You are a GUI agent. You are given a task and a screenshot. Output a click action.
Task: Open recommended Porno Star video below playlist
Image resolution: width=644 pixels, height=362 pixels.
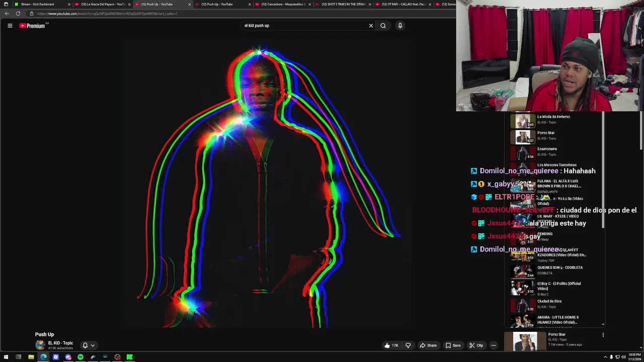point(551,341)
